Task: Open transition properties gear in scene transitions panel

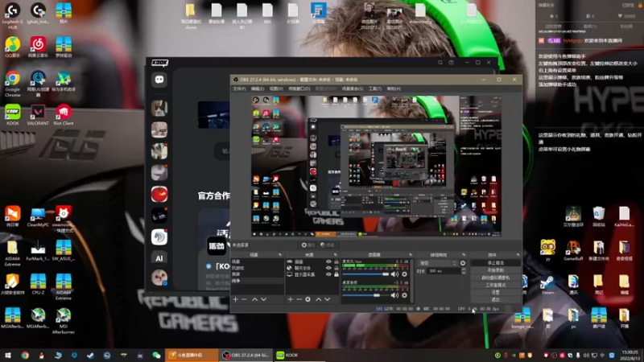Action: click(463, 263)
